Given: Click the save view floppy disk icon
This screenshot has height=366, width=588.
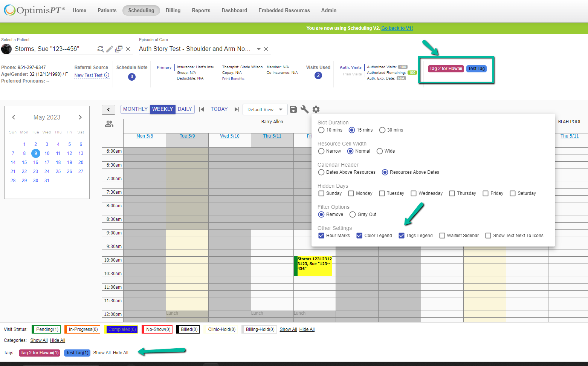Looking at the screenshot, I should (x=293, y=109).
